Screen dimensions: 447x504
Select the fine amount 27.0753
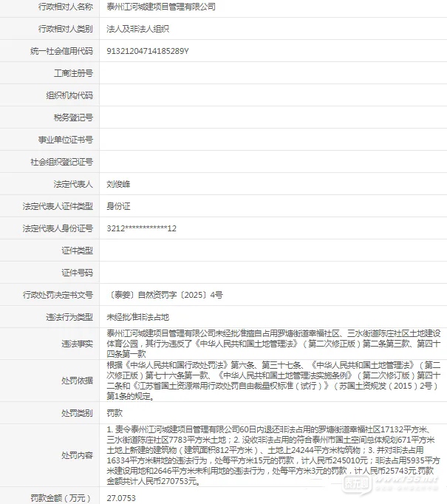pos(122,497)
